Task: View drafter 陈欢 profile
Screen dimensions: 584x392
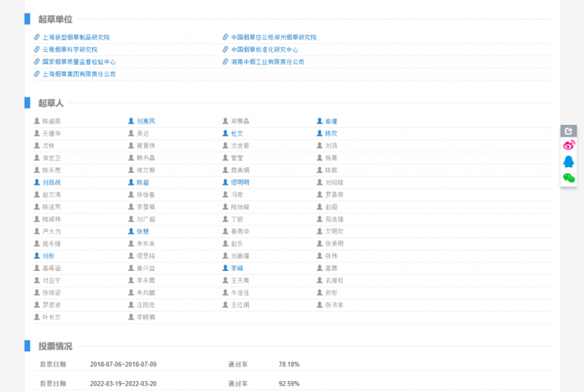Action: point(331,134)
